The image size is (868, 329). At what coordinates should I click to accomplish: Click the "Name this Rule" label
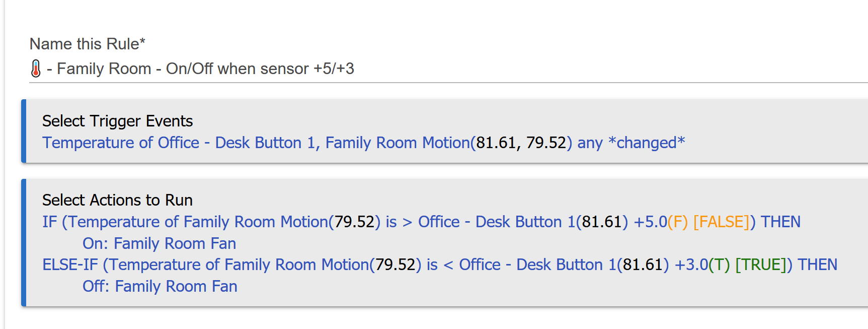pyautogui.click(x=87, y=44)
